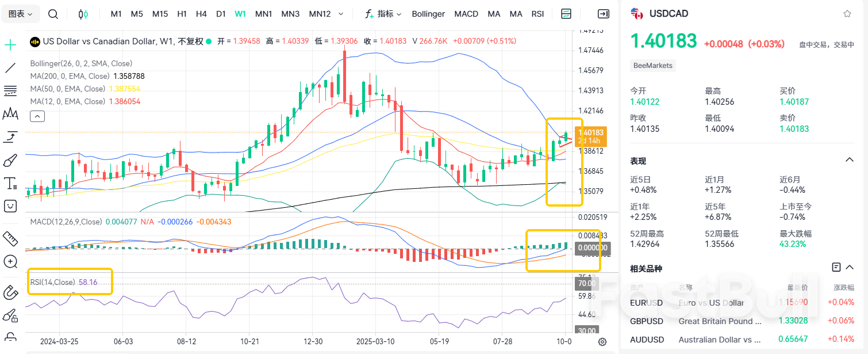Screen dimensions: 868x354
Task: Toggle USDCAD favorite star
Action: click(847, 14)
